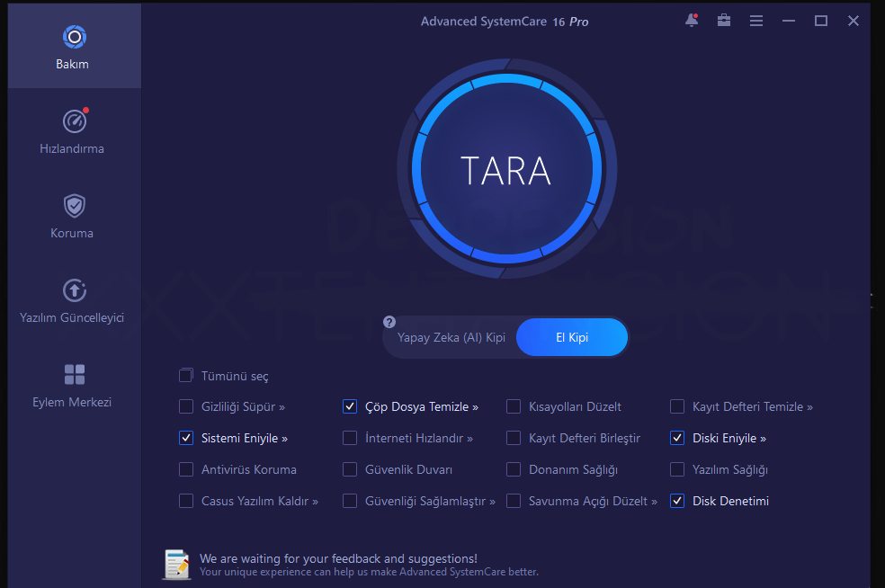The height and width of the screenshot is (588, 885).
Task: Switch to Yapay Zeka (AI) Kipi mode
Action: [x=451, y=337]
